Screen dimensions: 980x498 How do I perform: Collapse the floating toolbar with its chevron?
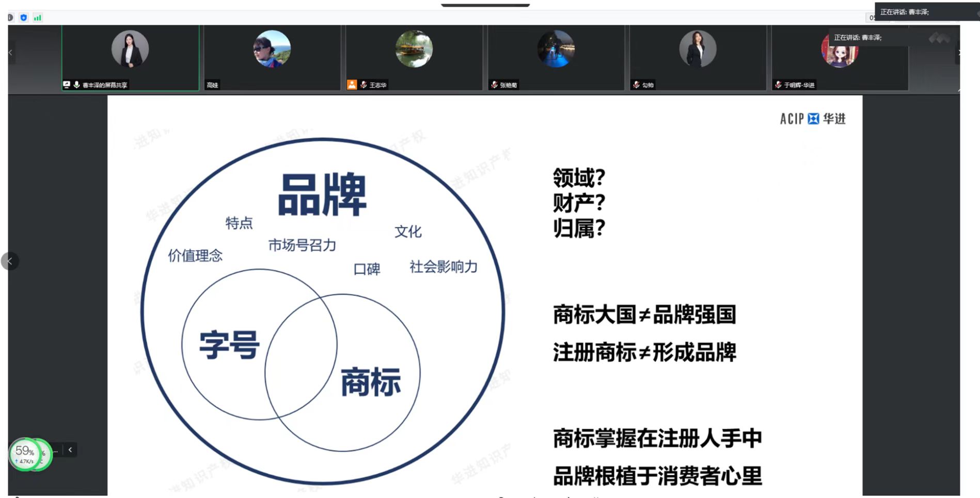[70, 450]
